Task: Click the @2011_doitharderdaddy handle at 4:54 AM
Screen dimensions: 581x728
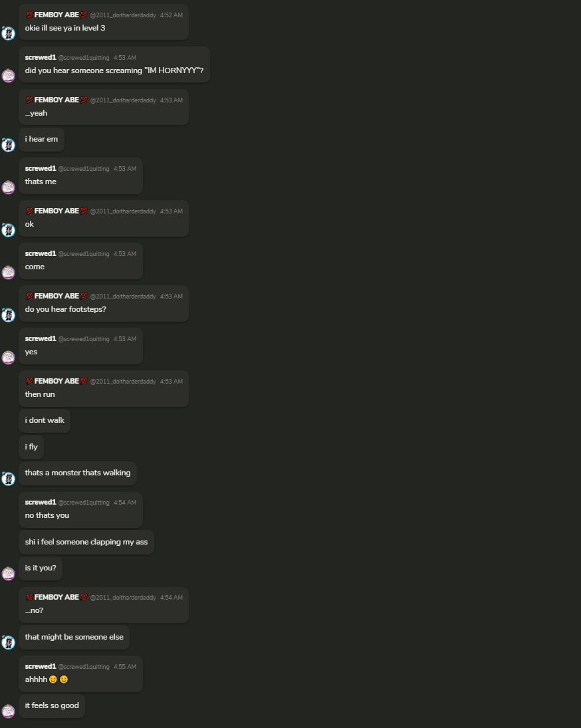Action: click(123, 598)
